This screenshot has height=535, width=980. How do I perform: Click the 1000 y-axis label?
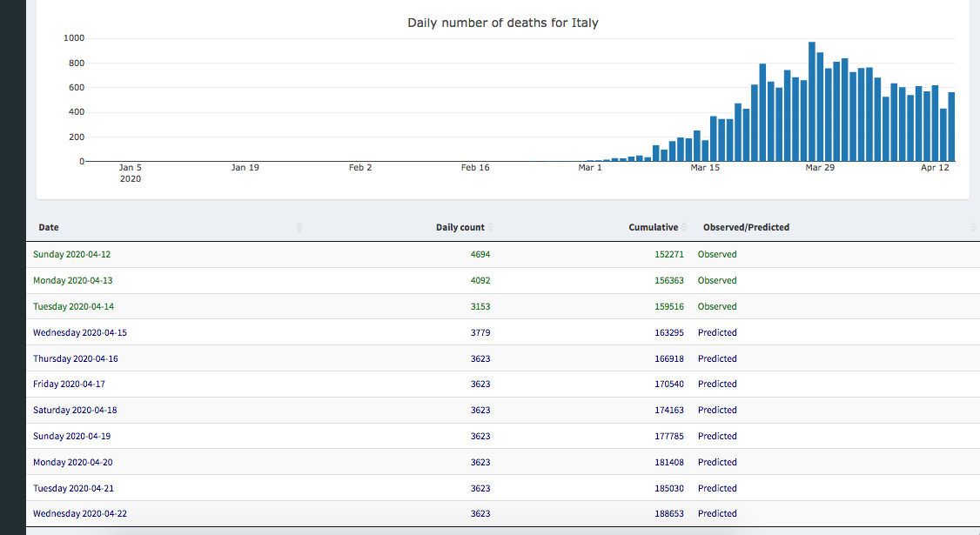(x=74, y=38)
